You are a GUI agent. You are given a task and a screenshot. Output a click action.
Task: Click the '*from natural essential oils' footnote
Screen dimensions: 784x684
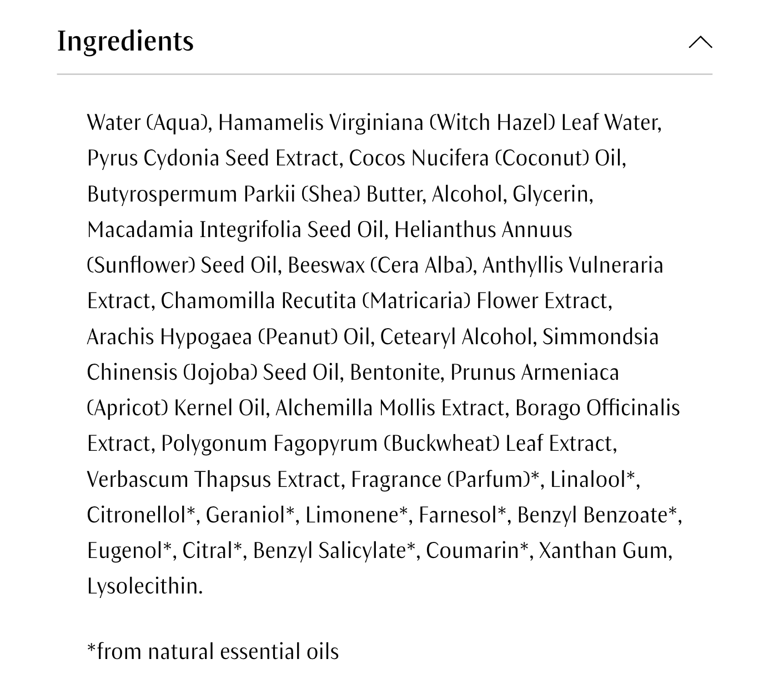coord(213,651)
